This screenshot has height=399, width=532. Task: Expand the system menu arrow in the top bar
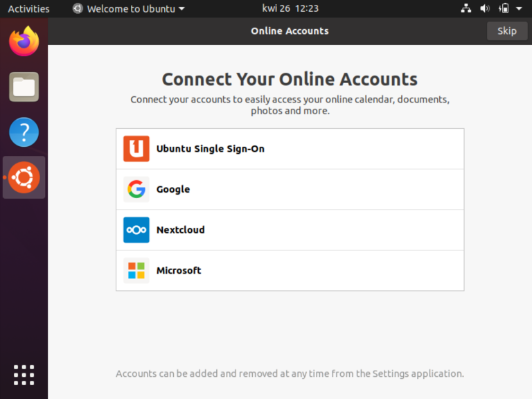click(519, 8)
